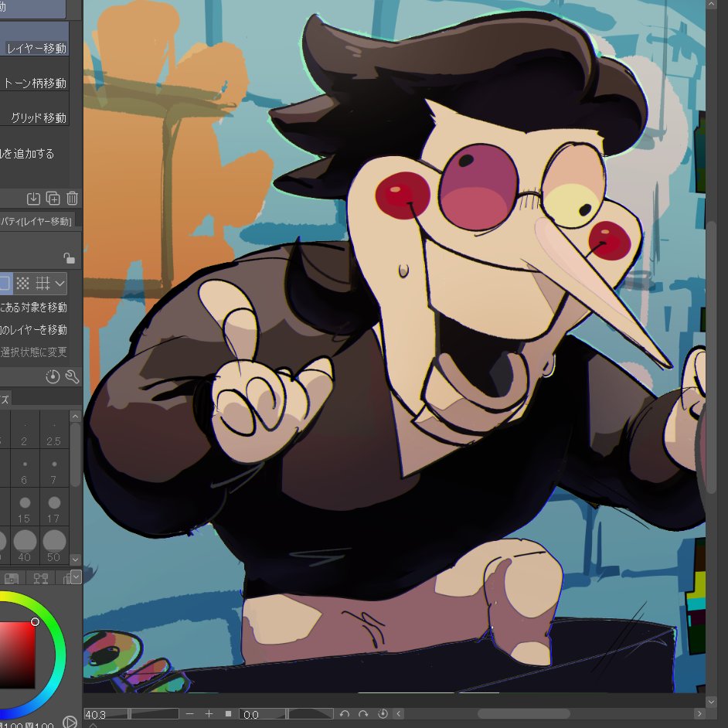
Task: Select the highlighted layer move target icon
Action: 5,283
